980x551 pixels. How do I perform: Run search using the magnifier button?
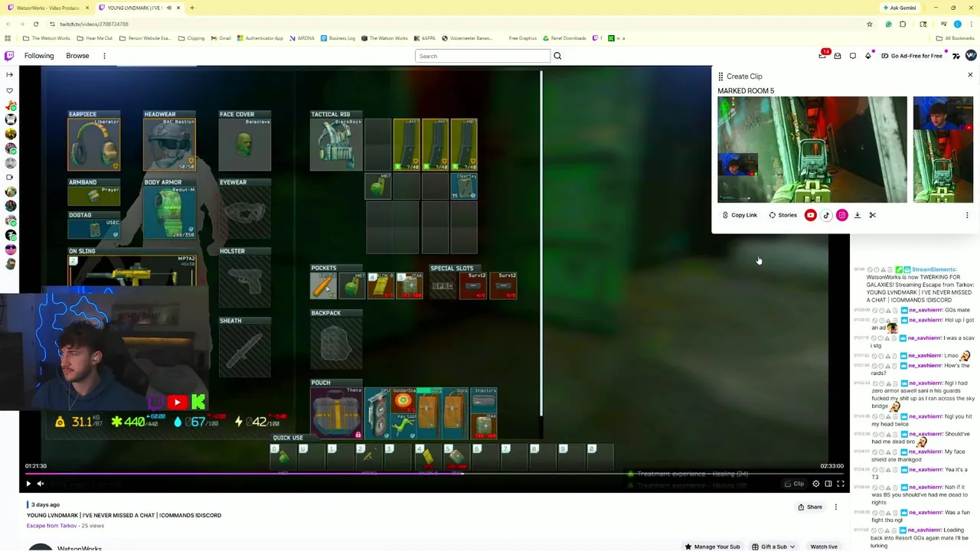click(557, 56)
